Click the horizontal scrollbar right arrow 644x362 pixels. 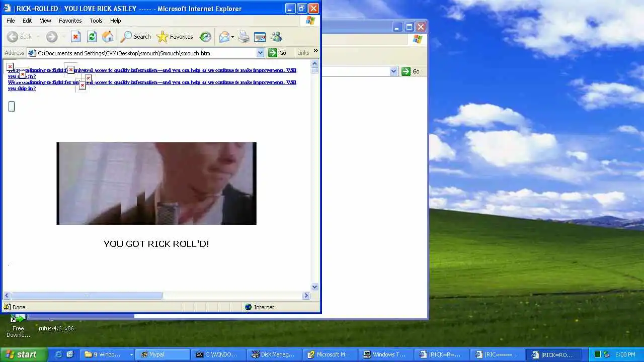[306, 296]
